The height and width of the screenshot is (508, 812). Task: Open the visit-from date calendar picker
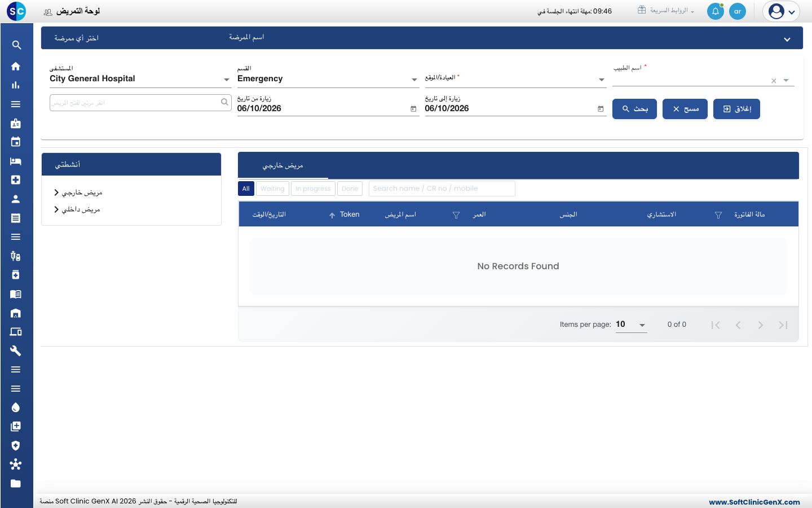[413, 109]
